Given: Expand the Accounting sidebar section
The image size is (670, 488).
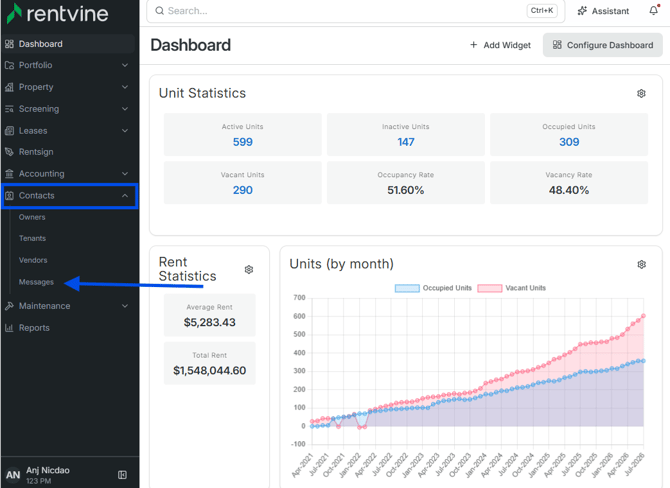Looking at the screenshot, I should pos(68,173).
